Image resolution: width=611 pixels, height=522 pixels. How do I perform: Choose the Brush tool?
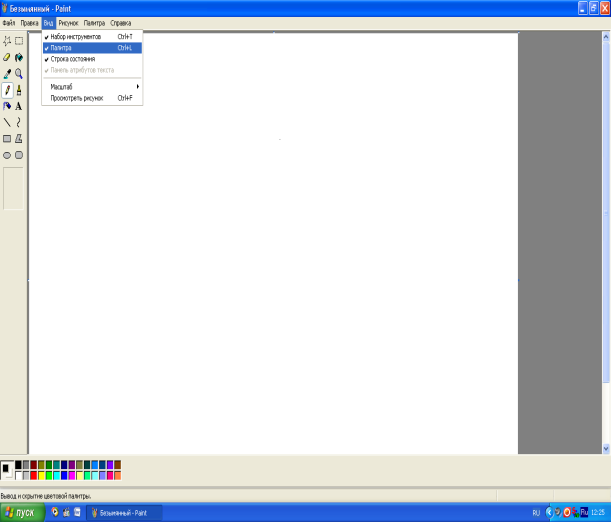pos(19,90)
